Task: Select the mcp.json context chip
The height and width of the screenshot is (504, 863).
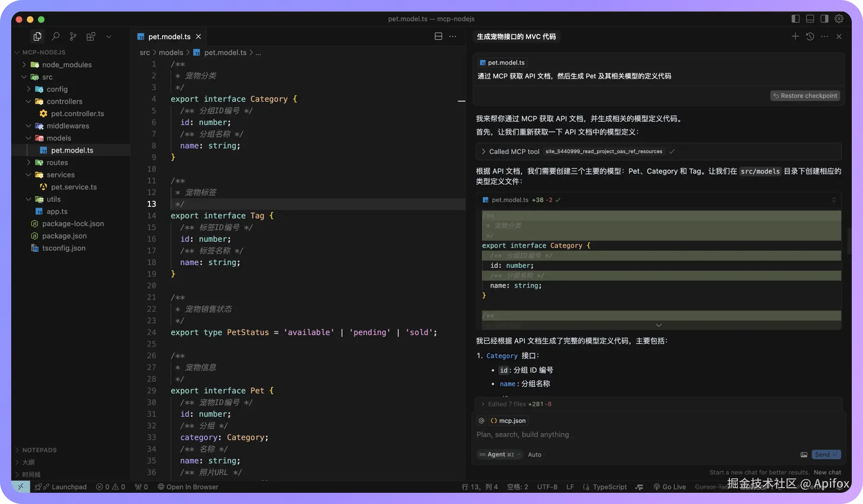Action: point(508,420)
